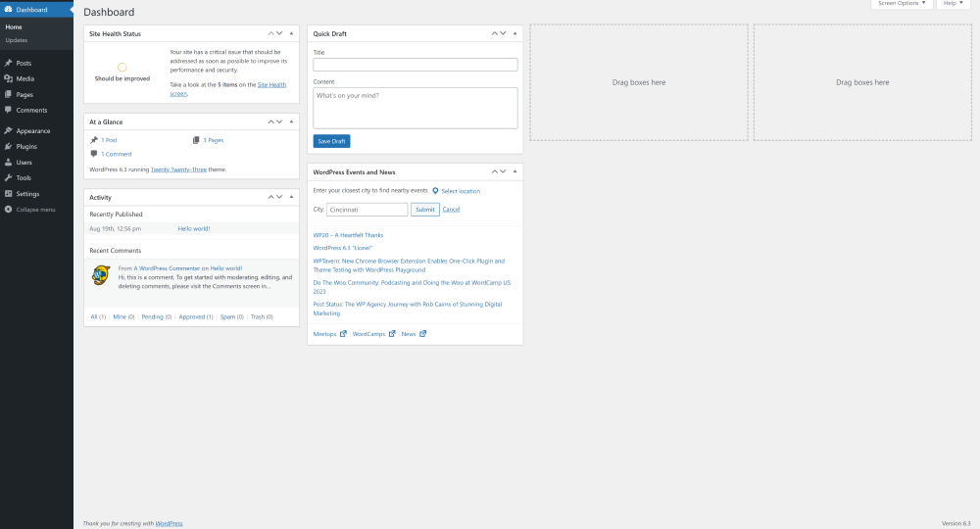
Task: Focus the What's on your mind content box
Action: (x=415, y=108)
